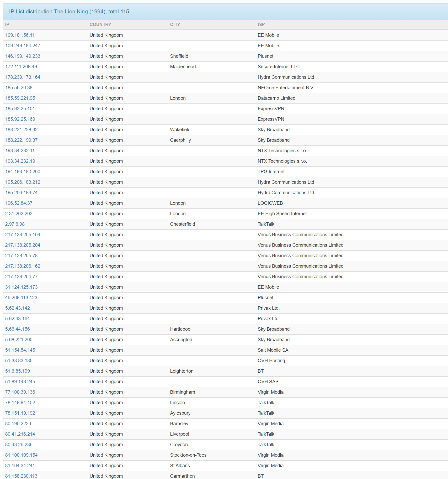The width and height of the screenshot is (448, 479).
Task: Open IP 188.221.228.32
Action: tap(22, 130)
